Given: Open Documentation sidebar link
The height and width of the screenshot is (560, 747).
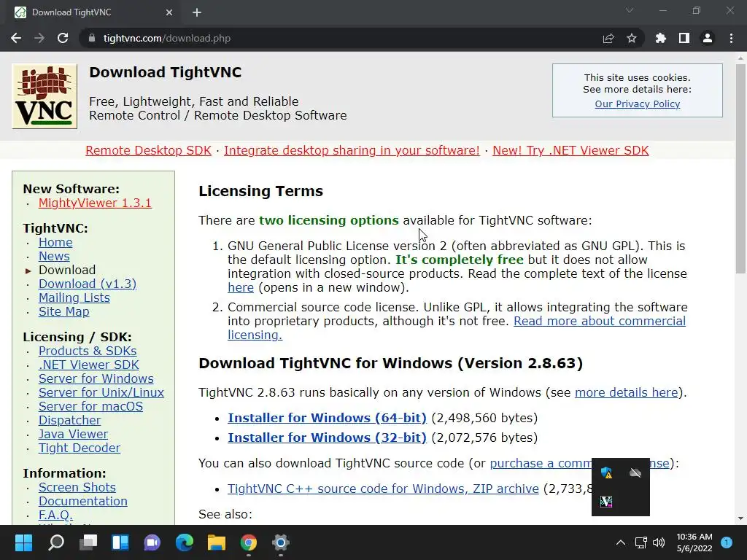Looking at the screenshot, I should coord(83,501).
